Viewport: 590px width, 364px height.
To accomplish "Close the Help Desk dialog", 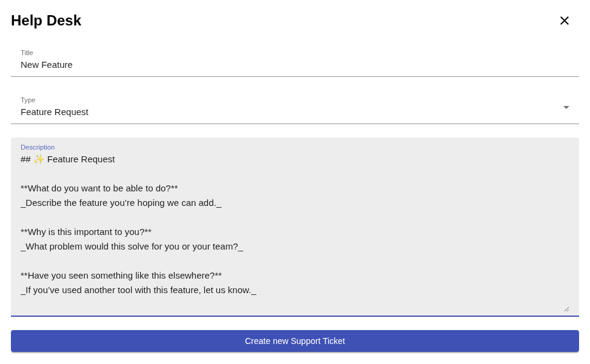I will point(564,21).
